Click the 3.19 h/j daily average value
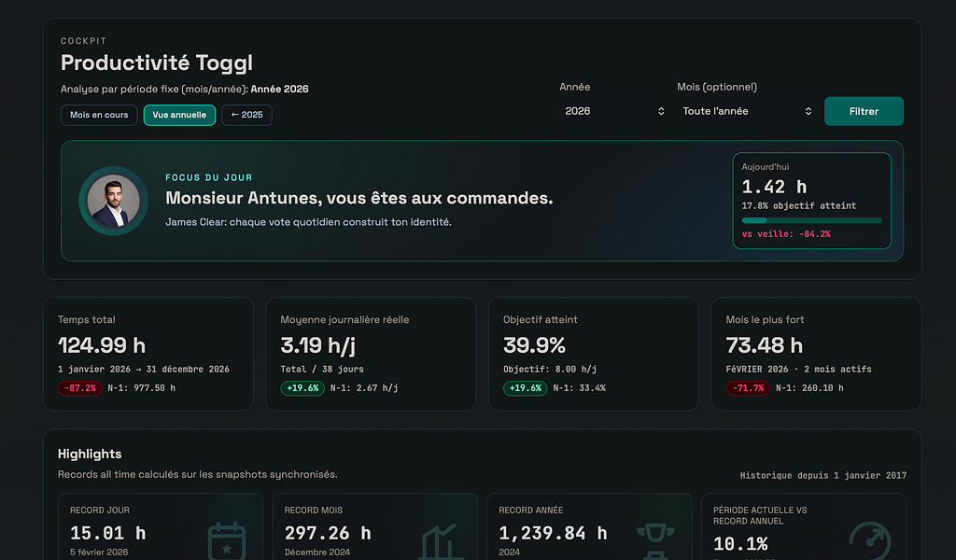956x560 pixels. tap(318, 345)
